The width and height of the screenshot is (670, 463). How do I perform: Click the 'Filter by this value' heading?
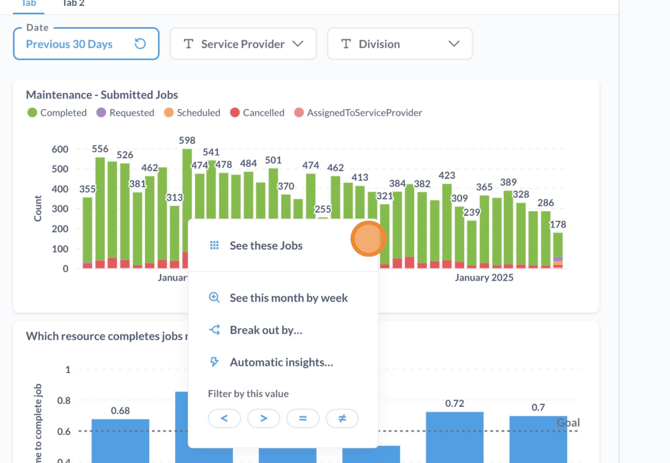pos(248,394)
